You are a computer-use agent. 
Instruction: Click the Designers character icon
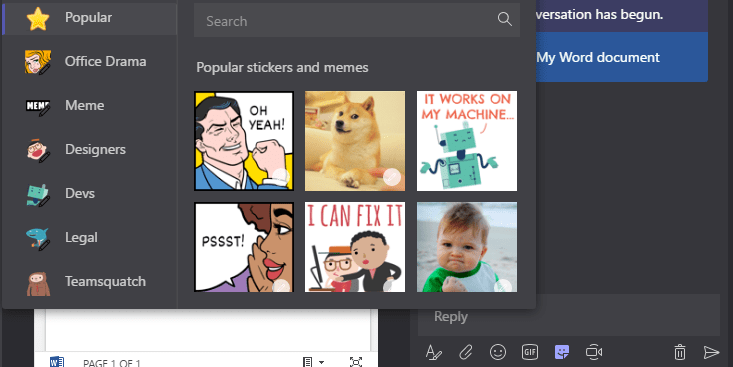click(x=38, y=150)
